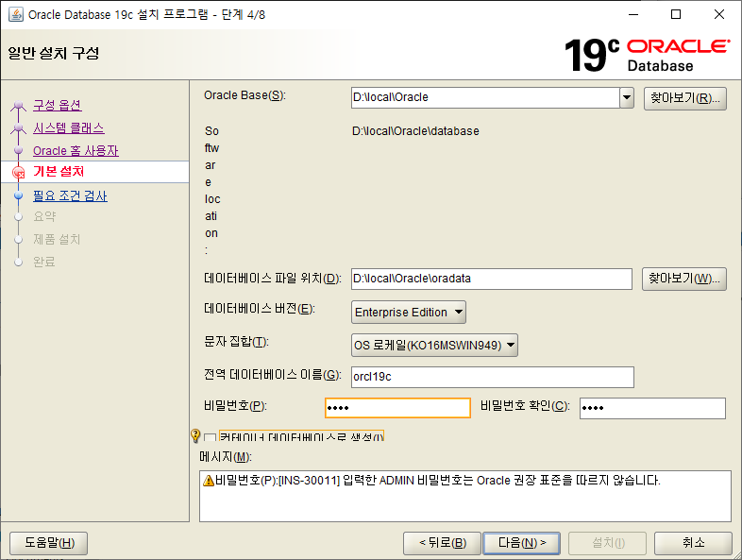Go to 필요 조건 검사 step link

(x=70, y=195)
